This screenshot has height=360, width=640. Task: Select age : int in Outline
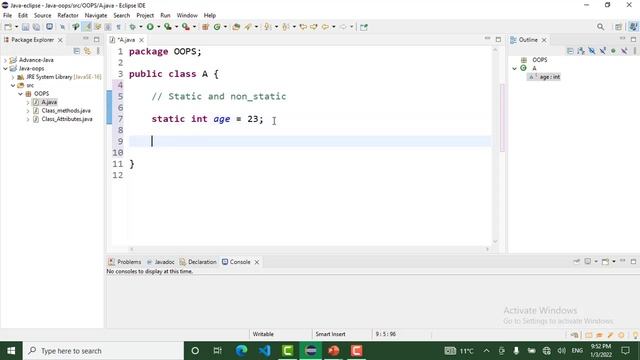[544, 77]
